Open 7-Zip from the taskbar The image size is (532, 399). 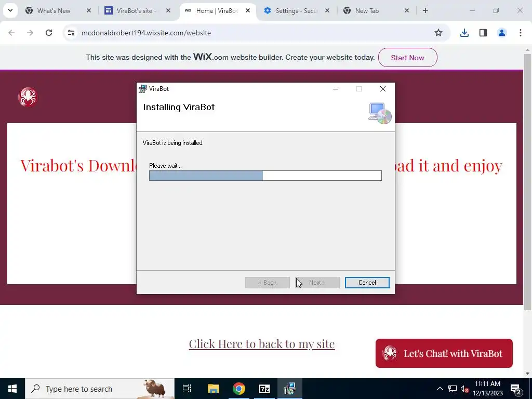(x=264, y=389)
